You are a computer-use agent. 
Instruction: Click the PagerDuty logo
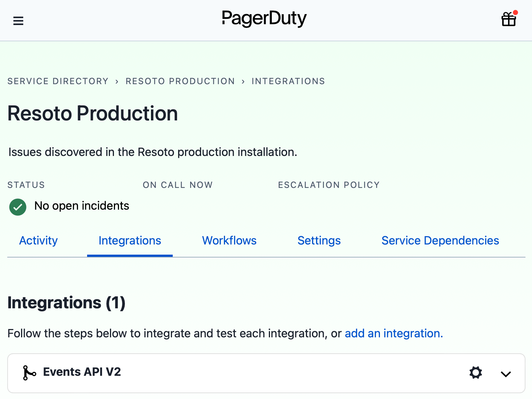click(x=264, y=18)
